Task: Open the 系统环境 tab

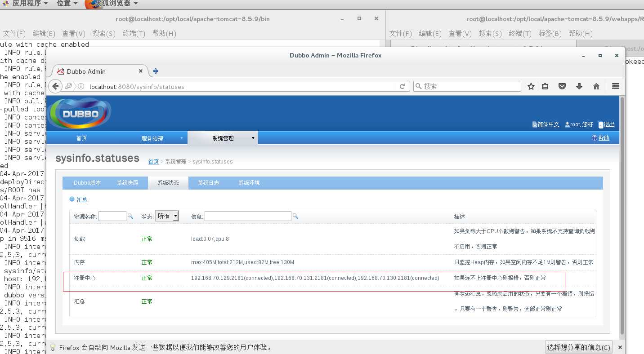Action: tap(249, 183)
